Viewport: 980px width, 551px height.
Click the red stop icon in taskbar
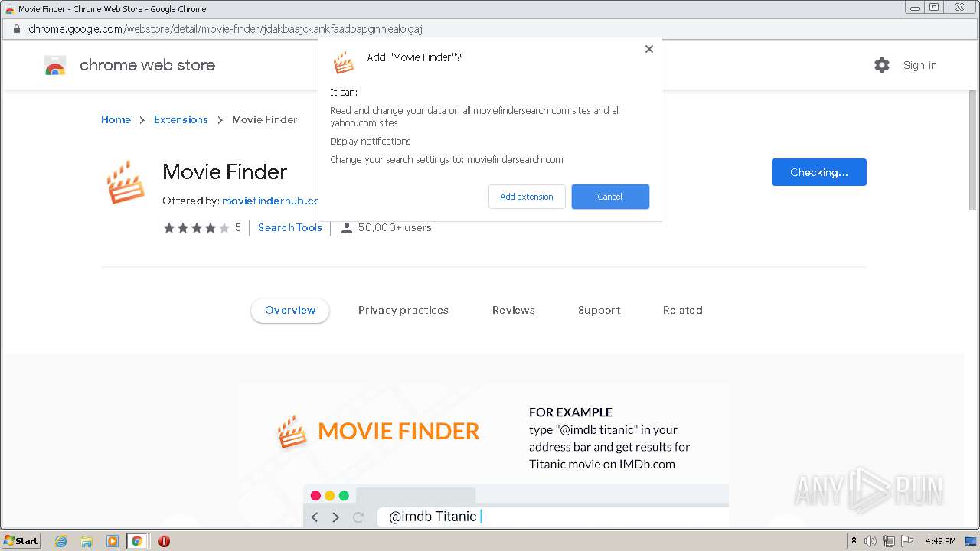[x=164, y=541]
